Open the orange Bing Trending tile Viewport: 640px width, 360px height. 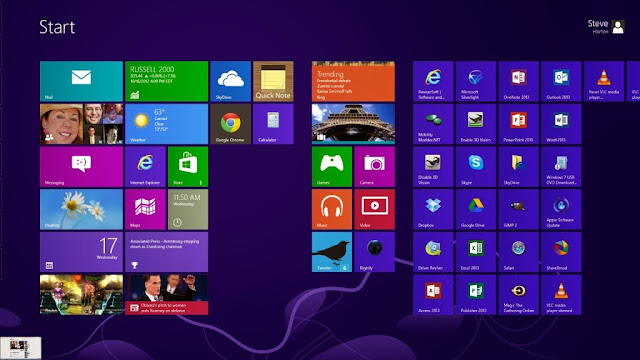click(x=353, y=81)
